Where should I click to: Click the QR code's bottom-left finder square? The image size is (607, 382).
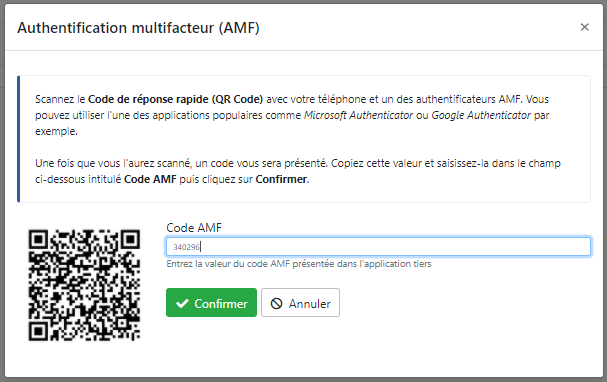[38, 331]
